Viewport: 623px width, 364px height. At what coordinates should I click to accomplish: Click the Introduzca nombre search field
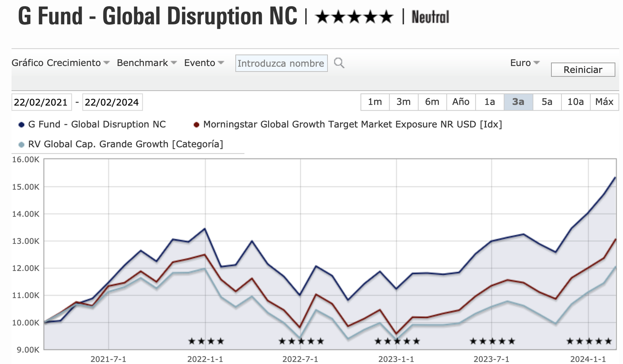click(281, 63)
